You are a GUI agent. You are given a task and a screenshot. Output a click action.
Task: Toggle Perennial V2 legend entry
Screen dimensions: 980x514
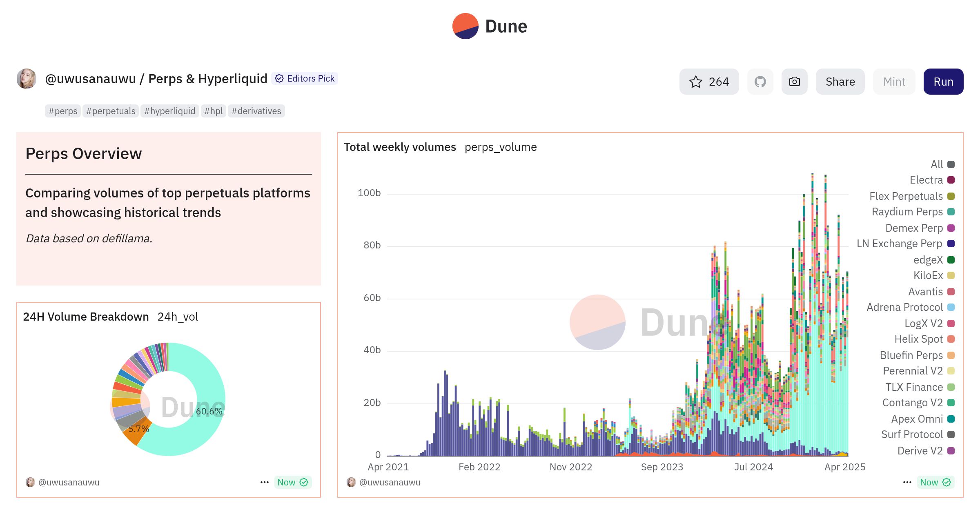919,371
